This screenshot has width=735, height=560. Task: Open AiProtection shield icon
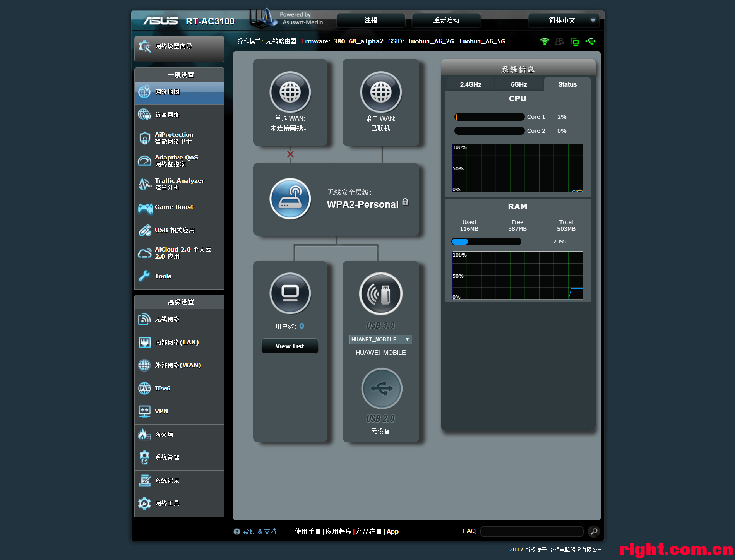[x=145, y=138]
